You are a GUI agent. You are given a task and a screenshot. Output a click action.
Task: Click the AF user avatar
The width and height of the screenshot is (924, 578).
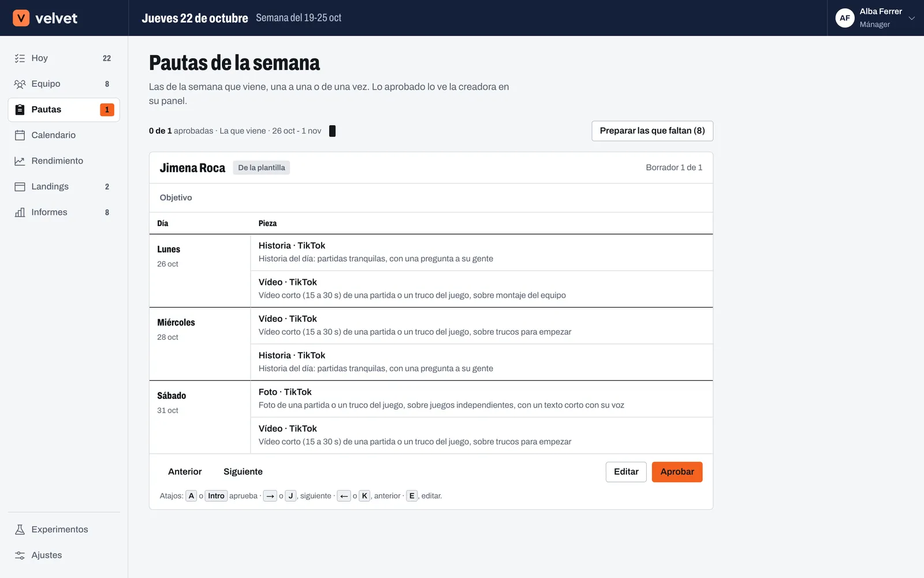pyautogui.click(x=845, y=18)
